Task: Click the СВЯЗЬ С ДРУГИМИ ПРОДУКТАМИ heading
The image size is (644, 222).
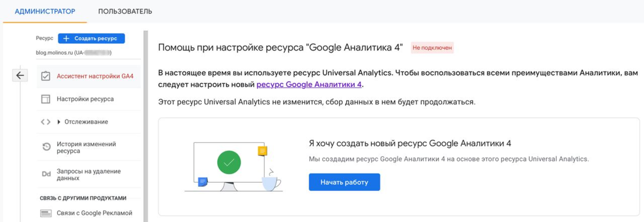Action: pyautogui.click(x=83, y=198)
